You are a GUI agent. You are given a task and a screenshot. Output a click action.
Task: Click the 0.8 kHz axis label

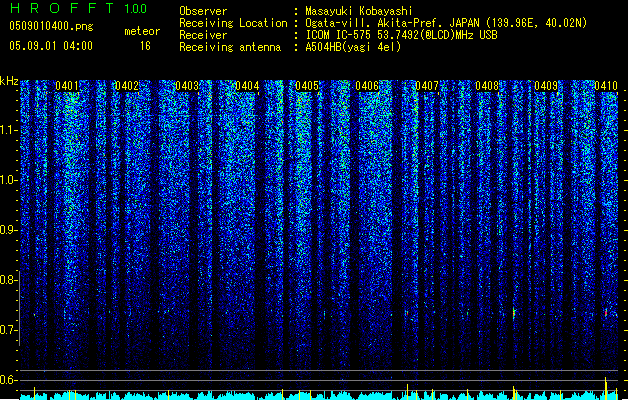[9, 280]
